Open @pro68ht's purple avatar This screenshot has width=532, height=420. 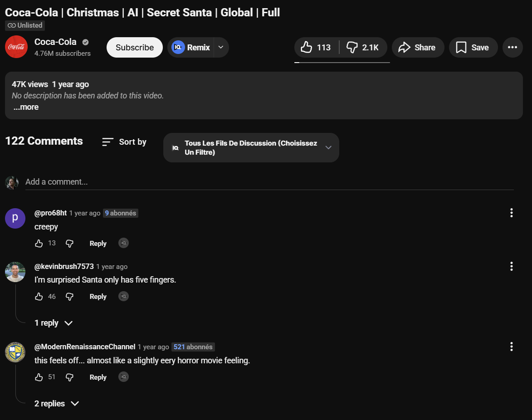[x=15, y=218]
